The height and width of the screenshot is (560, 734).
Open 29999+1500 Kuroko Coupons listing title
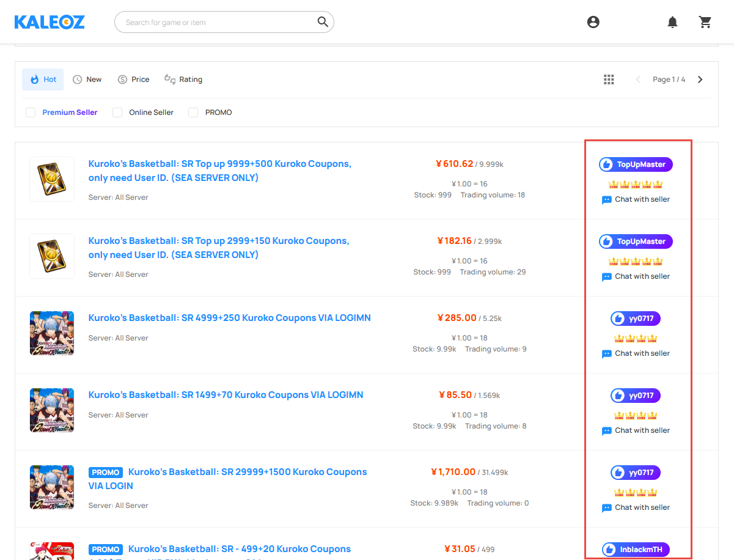[228, 479]
